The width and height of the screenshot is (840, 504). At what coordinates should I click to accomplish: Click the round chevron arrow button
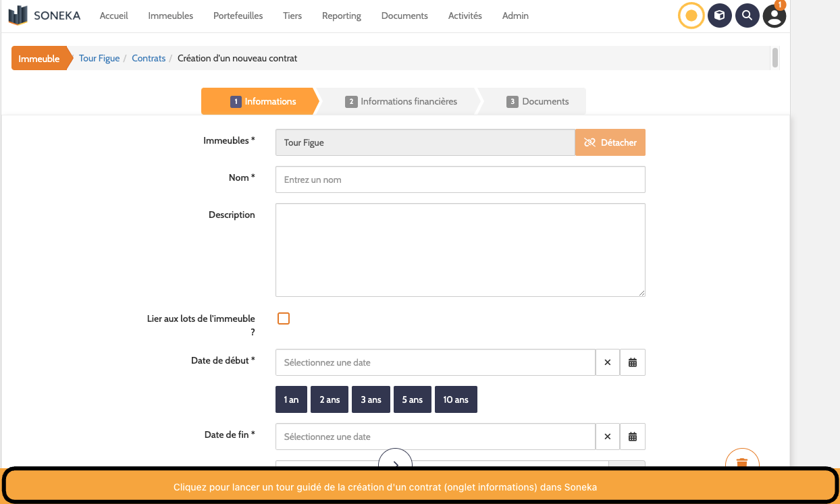point(395,459)
